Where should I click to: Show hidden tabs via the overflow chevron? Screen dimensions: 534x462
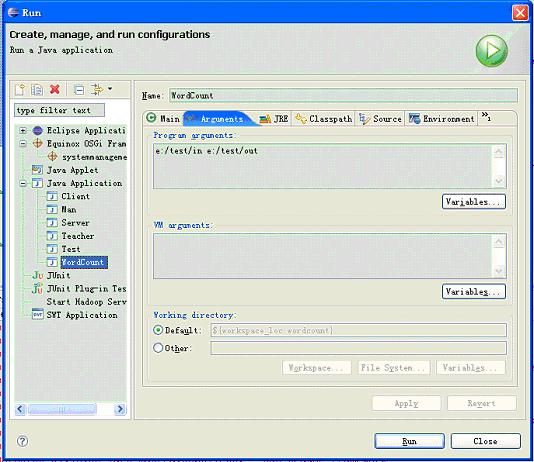(x=486, y=116)
